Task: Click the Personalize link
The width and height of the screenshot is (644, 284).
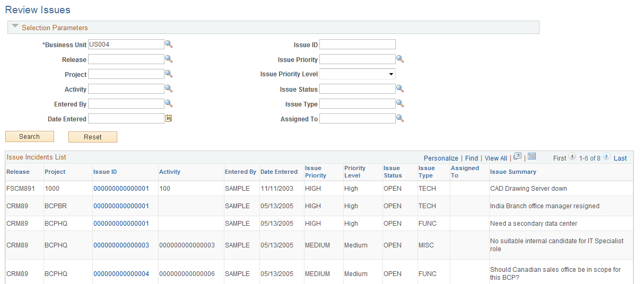Action: coord(441,158)
